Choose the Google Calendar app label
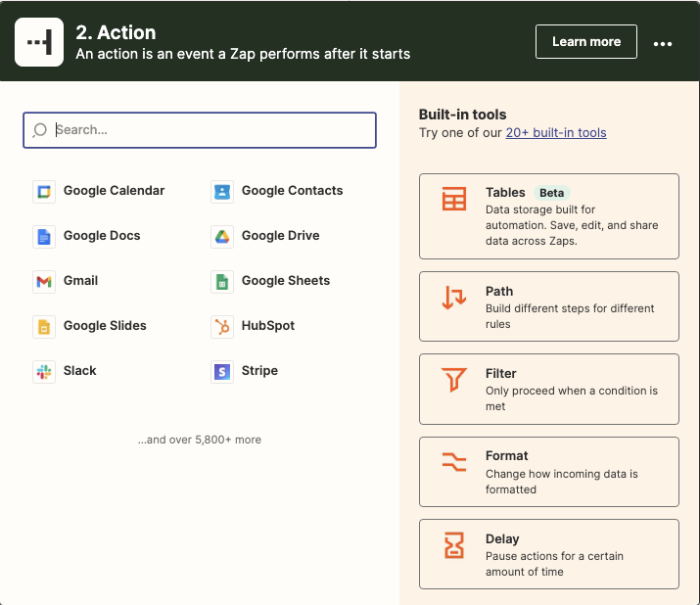Image resolution: width=700 pixels, height=605 pixels. click(x=114, y=191)
